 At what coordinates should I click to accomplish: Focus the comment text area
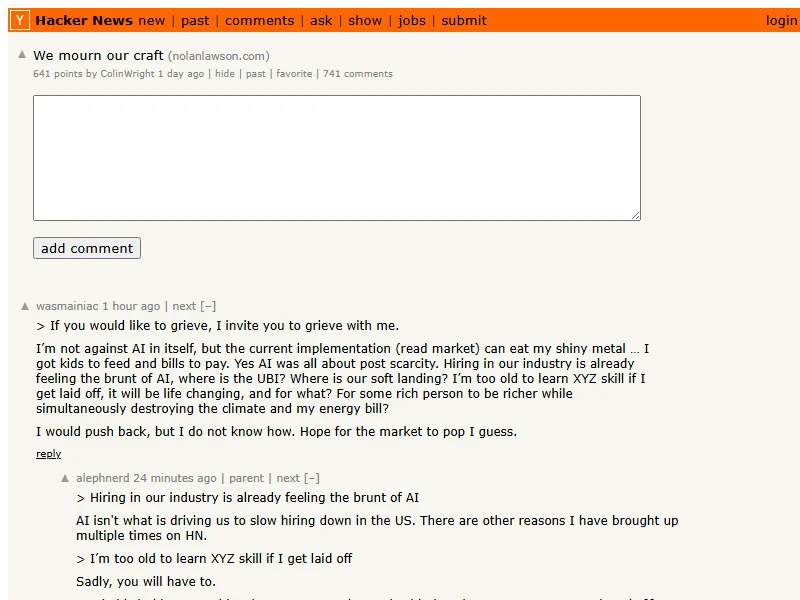[336, 158]
